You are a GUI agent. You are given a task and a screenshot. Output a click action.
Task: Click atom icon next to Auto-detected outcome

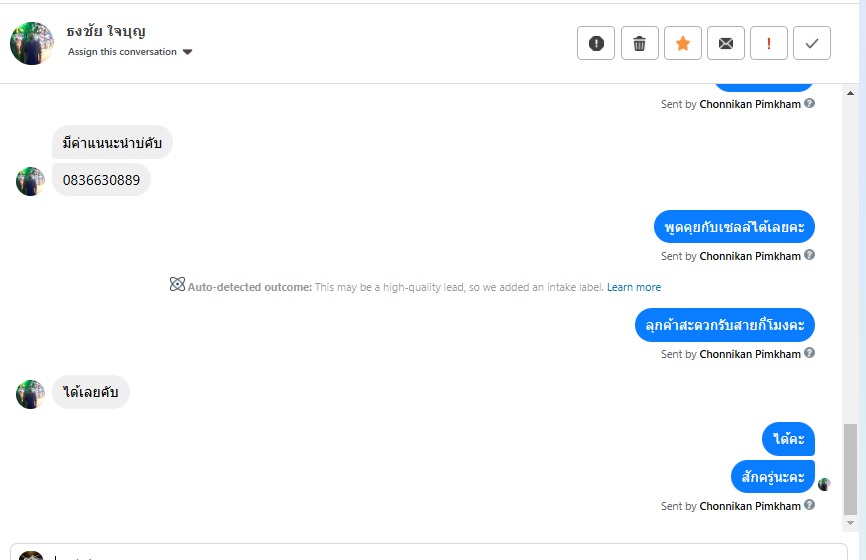(x=177, y=286)
